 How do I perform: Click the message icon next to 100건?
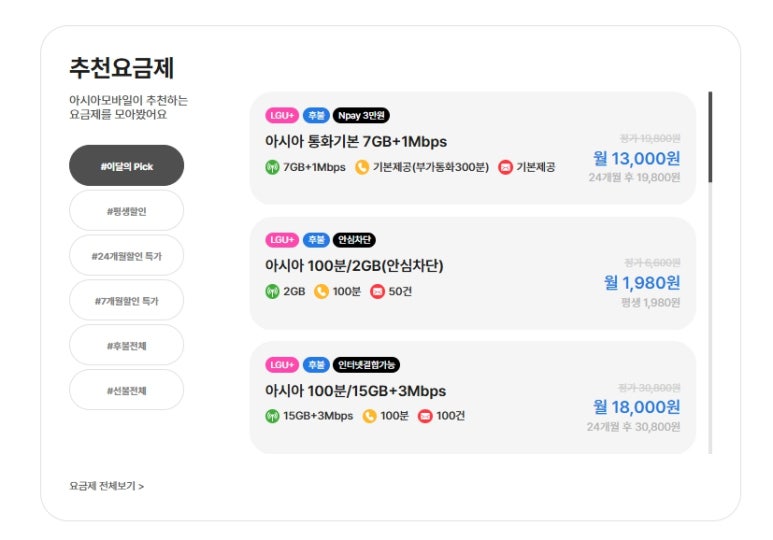point(425,416)
